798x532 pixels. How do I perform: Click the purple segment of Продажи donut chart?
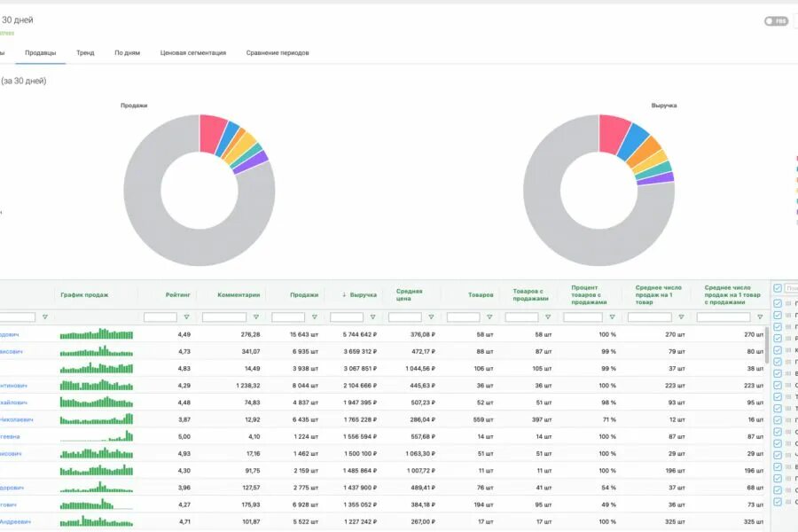click(253, 162)
